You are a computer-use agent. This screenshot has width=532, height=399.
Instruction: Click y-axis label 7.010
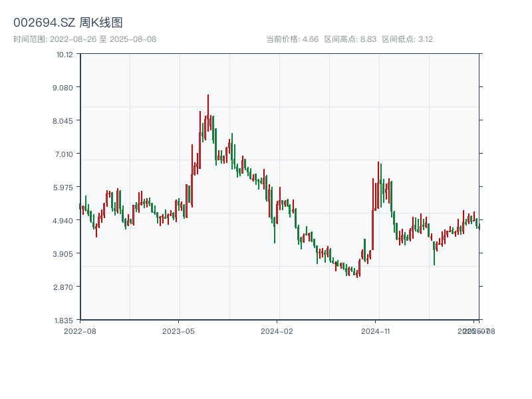click(x=64, y=154)
